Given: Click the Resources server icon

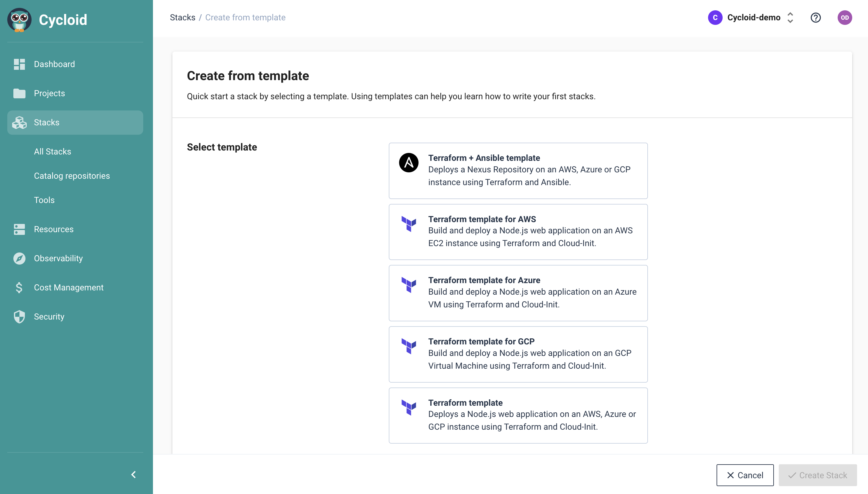Looking at the screenshot, I should click(19, 229).
